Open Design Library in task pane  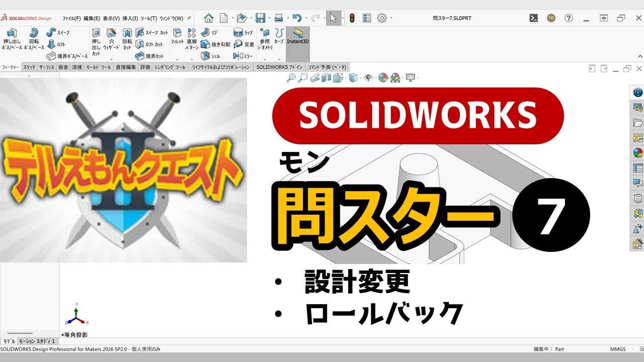(638, 108)
